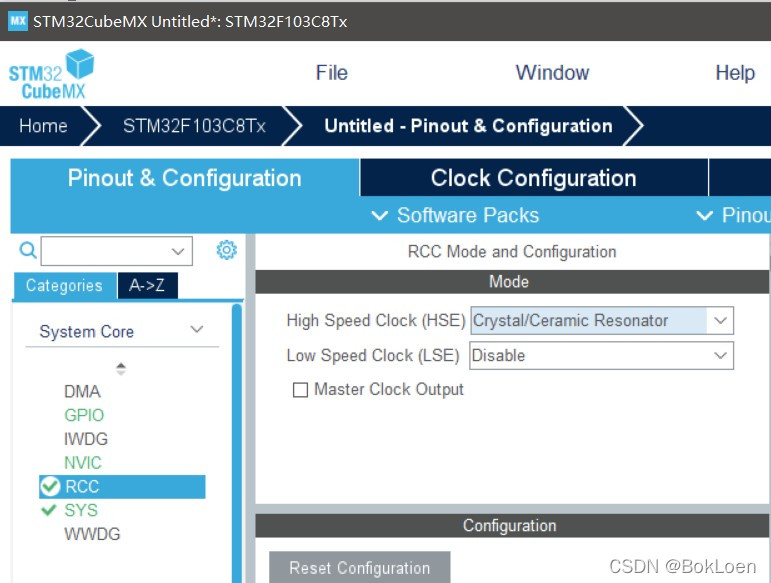Switch to the Clock Configuration tab
This screenshot has height=583, width=771.
[534, 177]
